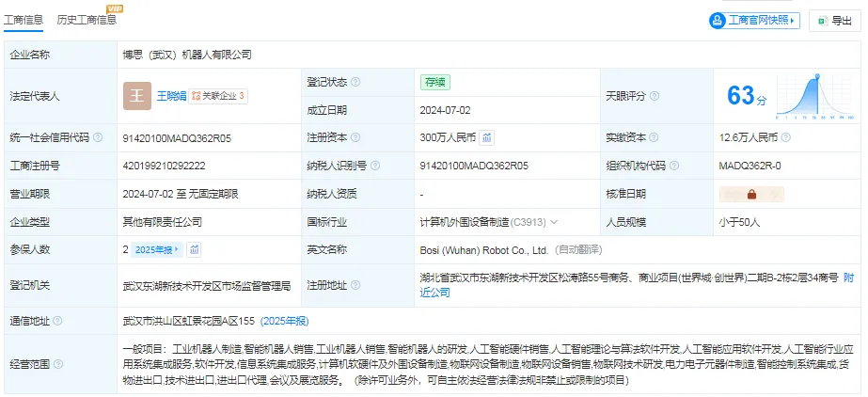Screen dimensions: 868x397
Task: Click help icon next to 登记状态
Action: pyautogui.click(x=355, y=82)
